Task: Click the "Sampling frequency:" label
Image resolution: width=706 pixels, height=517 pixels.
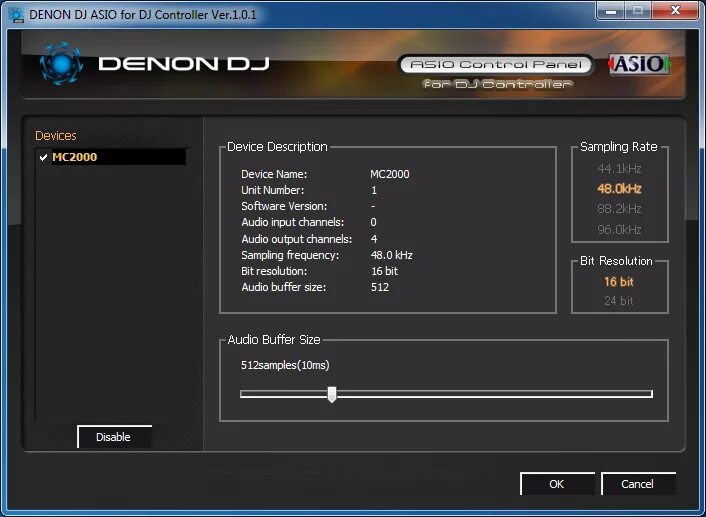Action: click(290, 255)
